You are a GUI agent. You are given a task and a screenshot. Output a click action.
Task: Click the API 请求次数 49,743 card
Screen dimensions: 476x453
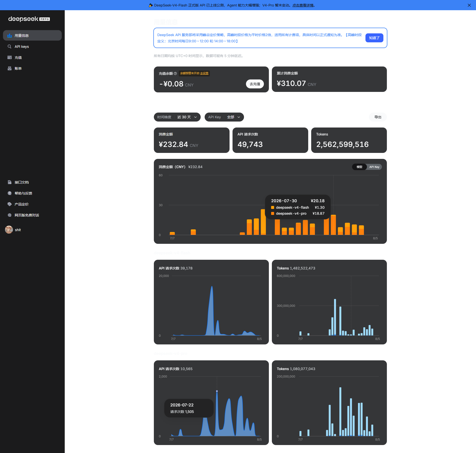[x=270, y=140]
